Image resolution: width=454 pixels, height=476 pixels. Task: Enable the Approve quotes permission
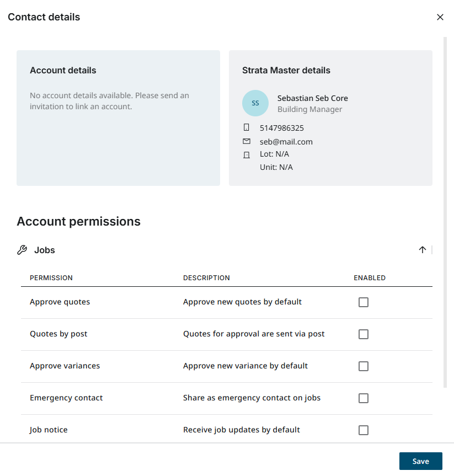(x=364, y=302)
